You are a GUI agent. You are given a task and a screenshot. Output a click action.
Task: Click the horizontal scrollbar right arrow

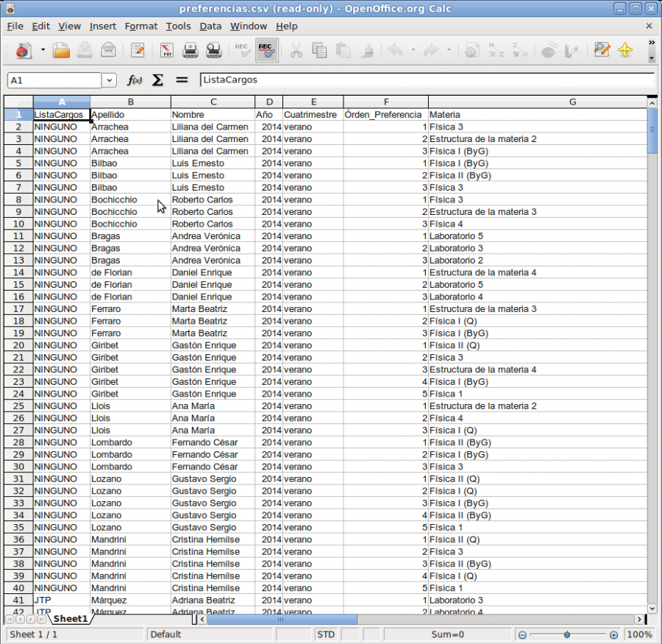point(639,619)
